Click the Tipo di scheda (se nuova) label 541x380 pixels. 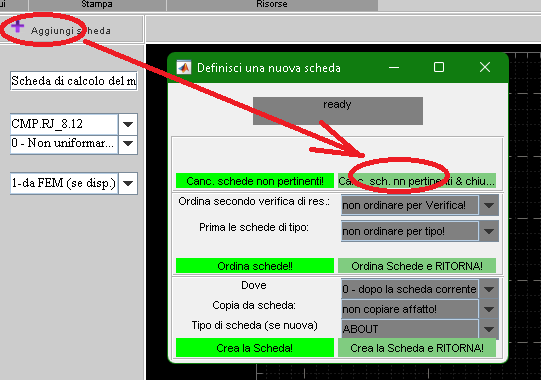pyautogui.click(x=255, y=325)
